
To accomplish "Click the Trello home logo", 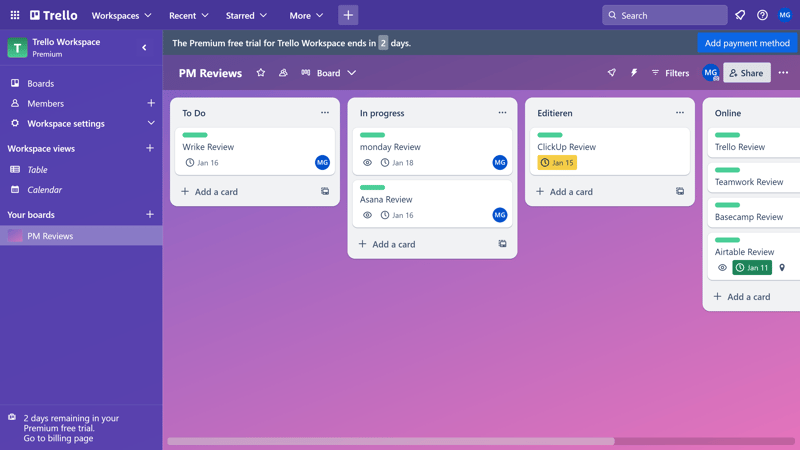I will [x=54, y=15].
